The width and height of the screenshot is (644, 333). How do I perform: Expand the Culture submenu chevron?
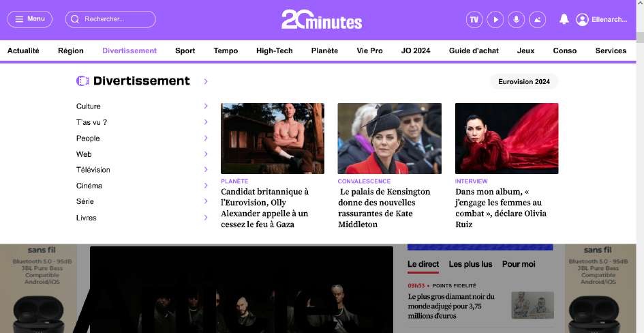click(x=205, y=106)
